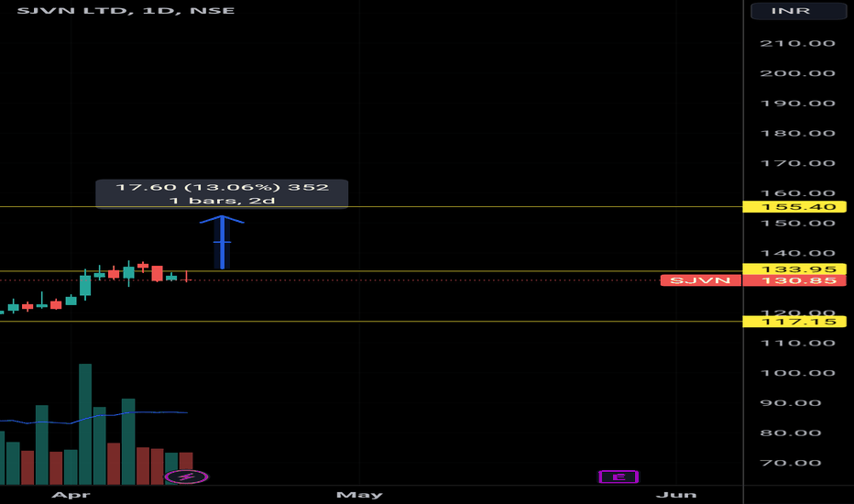Click the 17.60 (13.06%) measurement tooltip
Viewport: 854px width, 504px height.
[222, 194]
